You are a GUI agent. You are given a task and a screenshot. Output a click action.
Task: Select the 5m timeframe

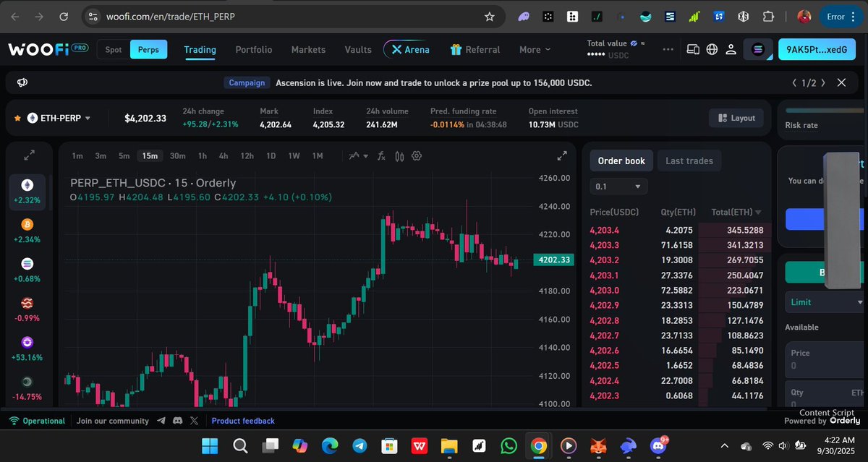tap(124, 155)
